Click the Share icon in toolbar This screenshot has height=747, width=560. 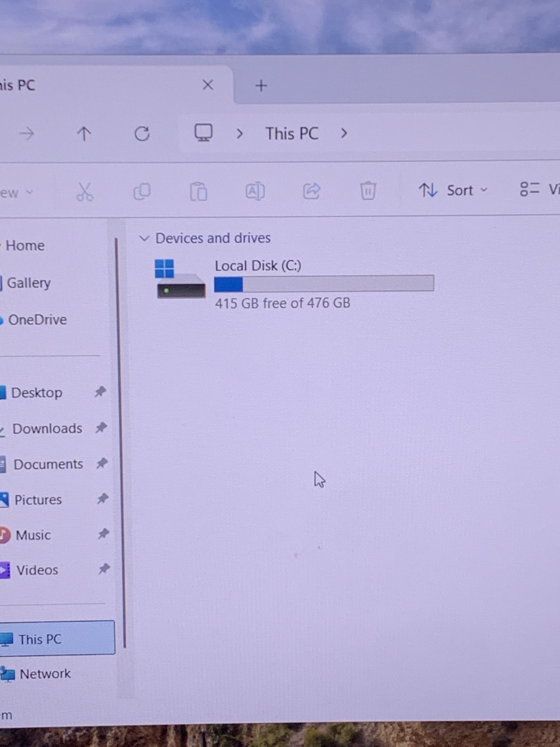312,190
